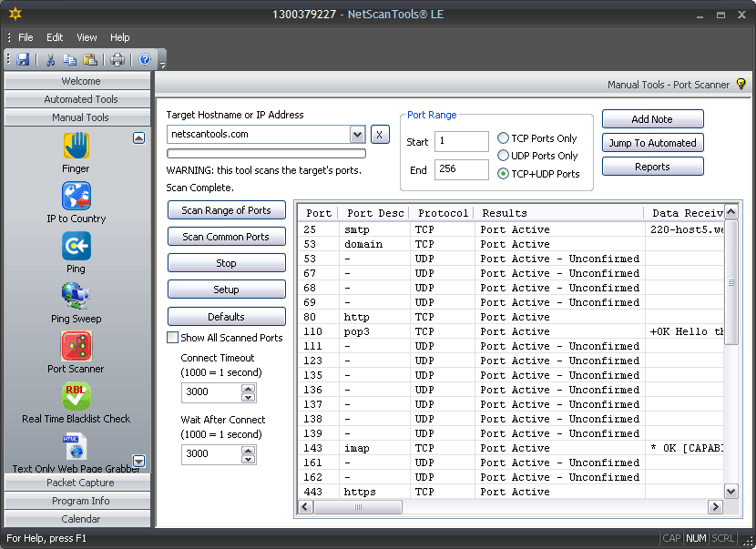
Task: Expand the Welcome sidebar section
Action: 77,81
